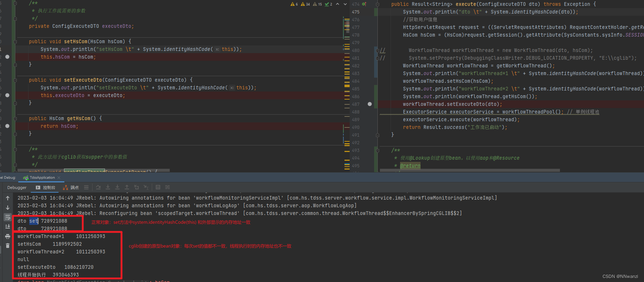Click 'private ConfigExecuteDTO executeDto' declaration
The height and width of the screenshot is (282, 644).
pyautogui.click(x=81, y=26)
